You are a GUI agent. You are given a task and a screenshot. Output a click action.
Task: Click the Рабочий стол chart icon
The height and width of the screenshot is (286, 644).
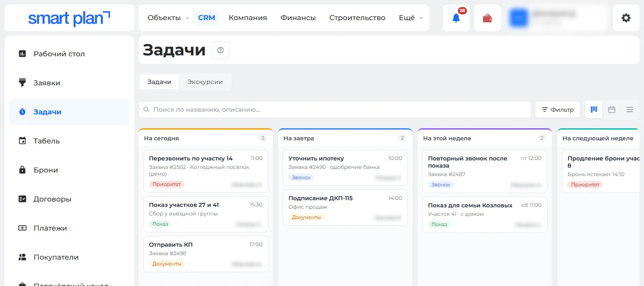click(x=22, y=54)
